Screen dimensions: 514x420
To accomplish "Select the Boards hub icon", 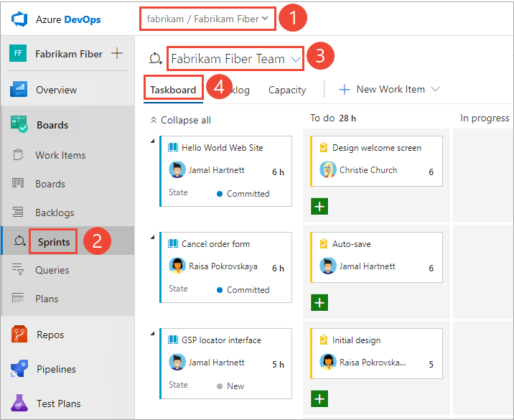I will (19, 124).
